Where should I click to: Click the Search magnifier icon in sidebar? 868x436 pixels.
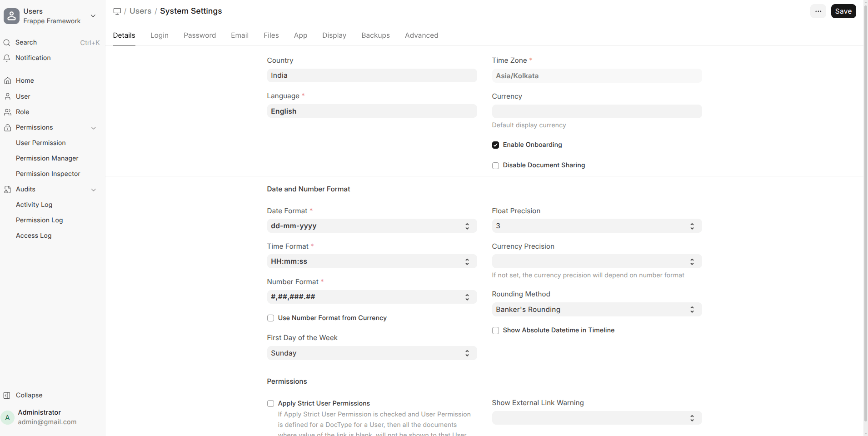coord(7,43)
